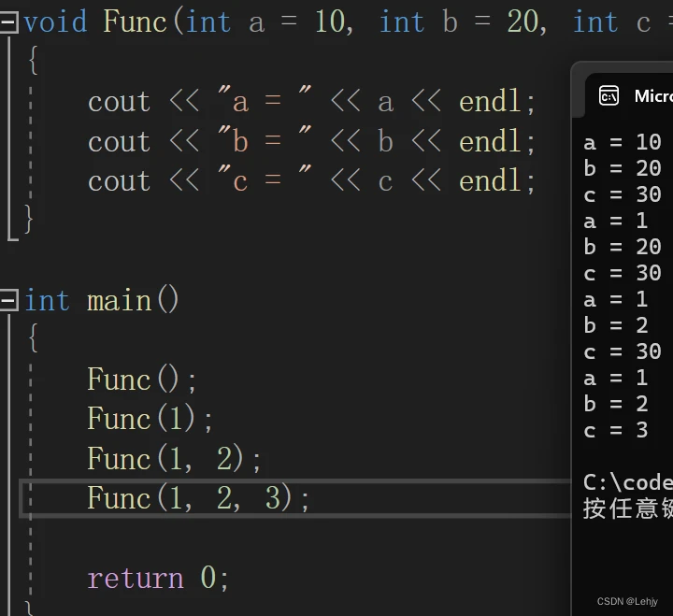Click the console path text starting C:\code
The height and width of the screenshot is (616, 673).
point(628,483)
